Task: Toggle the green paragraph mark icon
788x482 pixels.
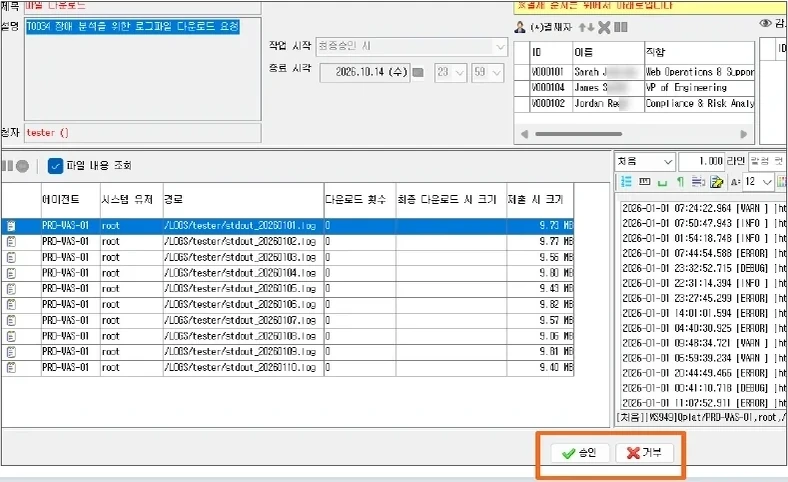Action: pos(680,181)
